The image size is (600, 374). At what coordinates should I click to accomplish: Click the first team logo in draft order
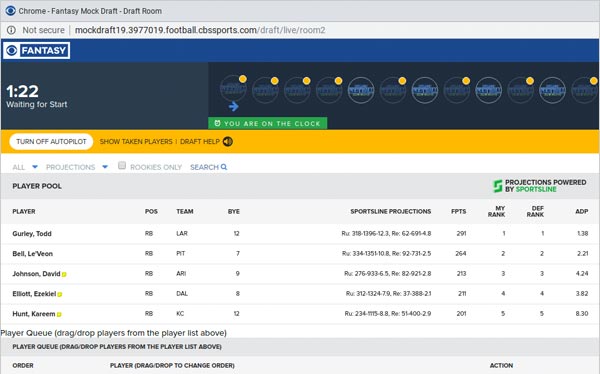(233, 88)
